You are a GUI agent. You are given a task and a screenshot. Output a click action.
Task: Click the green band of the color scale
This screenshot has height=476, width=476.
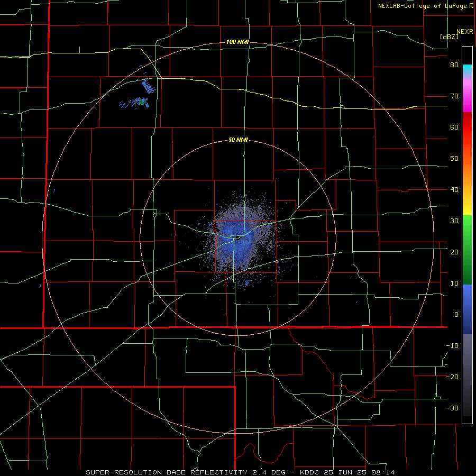coord(467,250)
